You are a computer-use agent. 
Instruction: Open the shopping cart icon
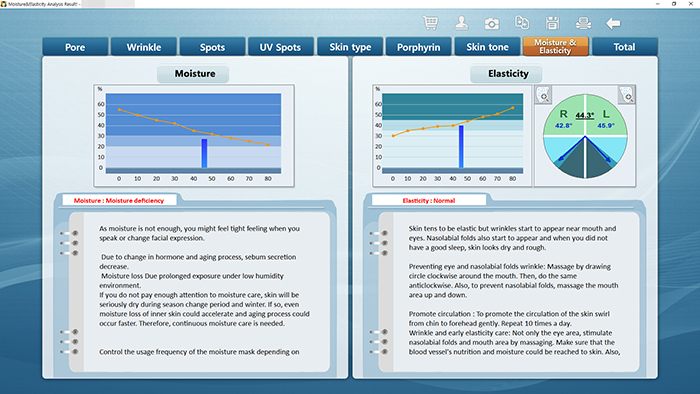pos(430,23)
